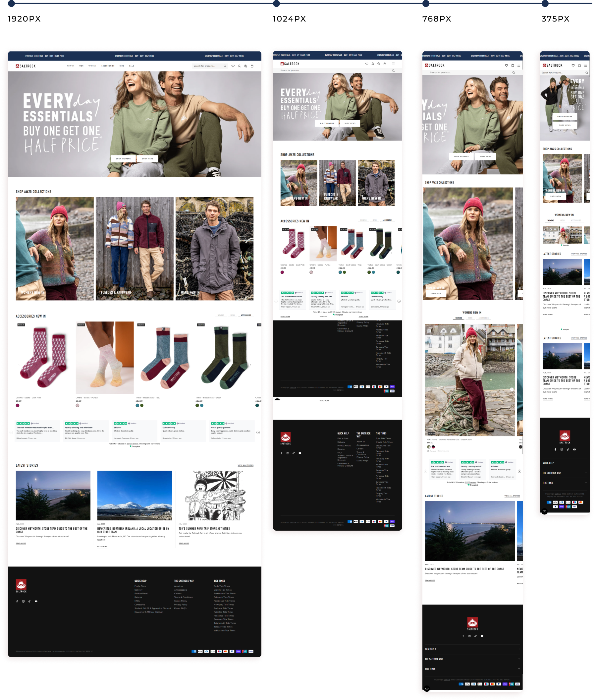Open the wishlist using the heart icon

pyautogui.click(x=233, y=66)
